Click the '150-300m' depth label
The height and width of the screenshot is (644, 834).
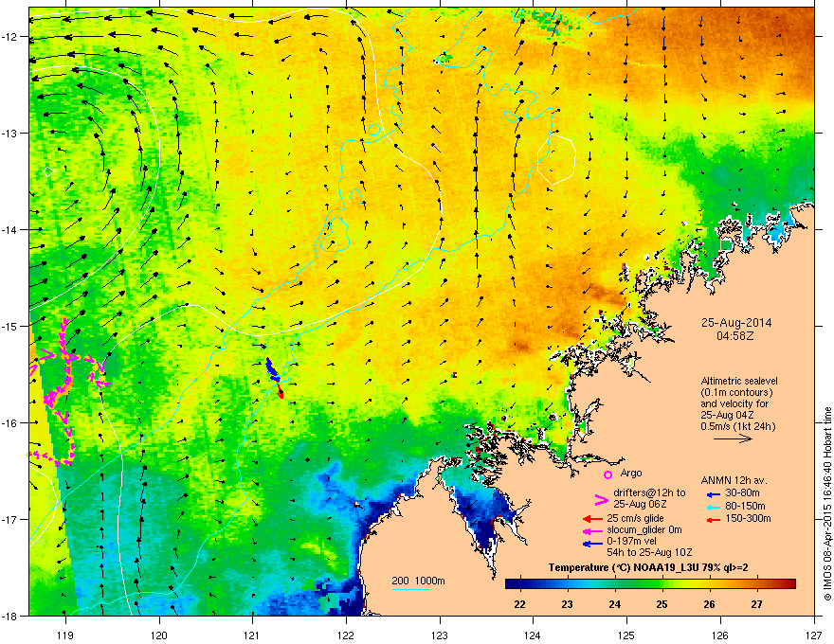[749, 518]
